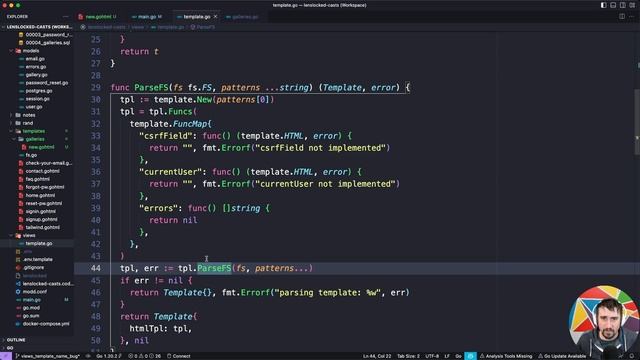
Task: Open Explorer views ellipsis menu
Action: 65,17
